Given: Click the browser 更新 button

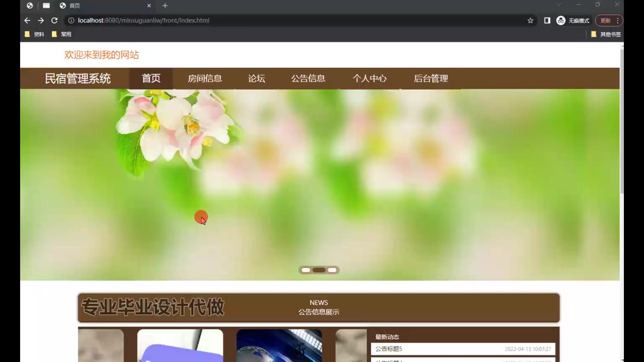Looking at the screenshot, I should 605,20.
